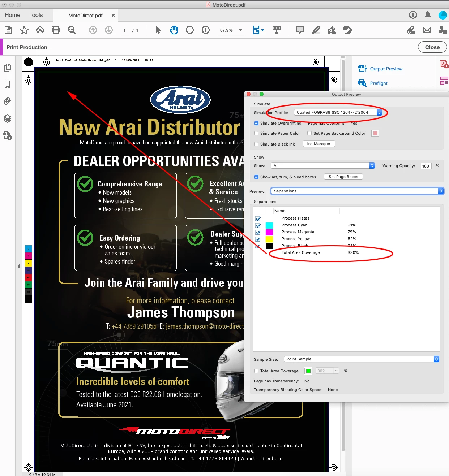Open attachments paperclip panel

(x=7, y=101)
